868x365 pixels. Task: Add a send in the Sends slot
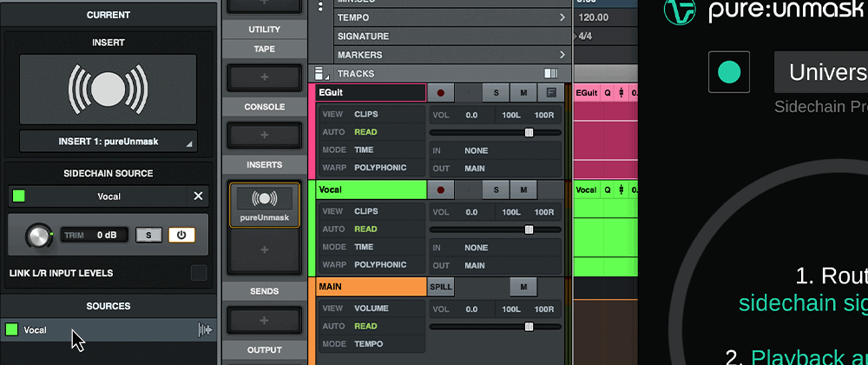[264, 320]
